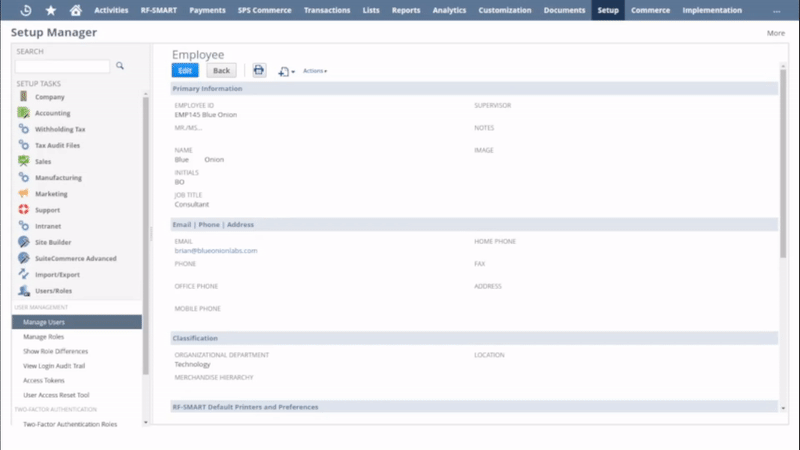Open the overflow ellipsis in top navigation
The image size is (800, 450).
pos(777,10)
